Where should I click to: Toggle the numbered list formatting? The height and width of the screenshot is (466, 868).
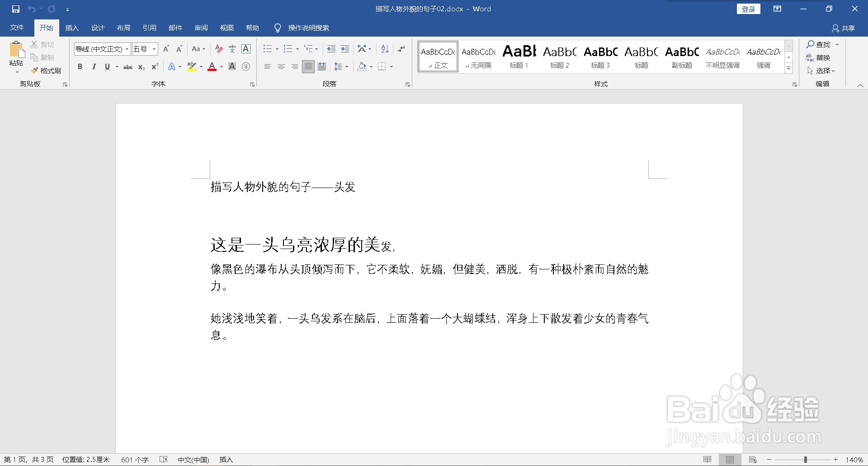click(x=288, y=49)
